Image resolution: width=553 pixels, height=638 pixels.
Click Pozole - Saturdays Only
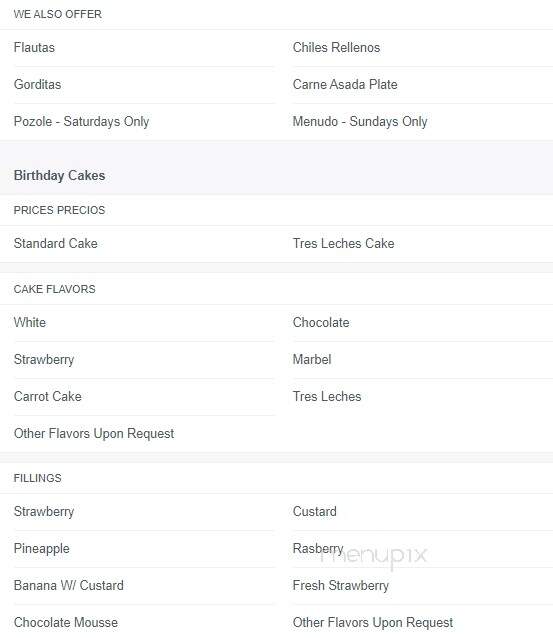[x=81, y=122]
